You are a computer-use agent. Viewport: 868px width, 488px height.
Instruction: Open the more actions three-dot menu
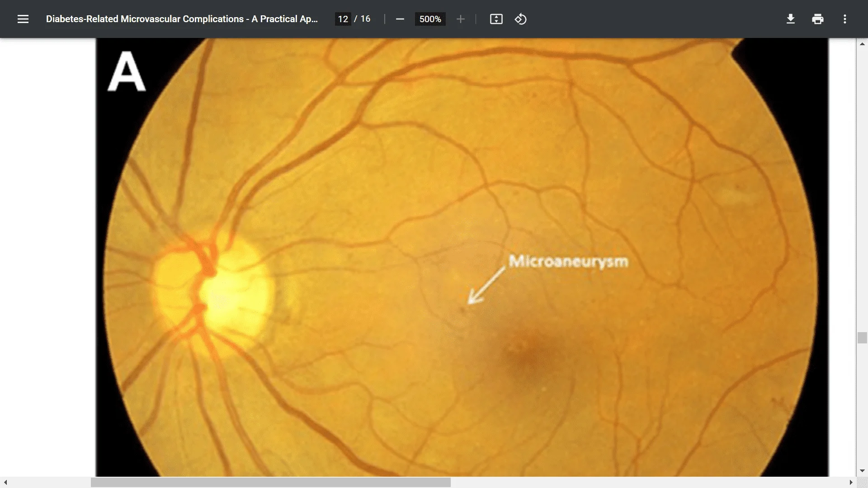coord(844,19)
